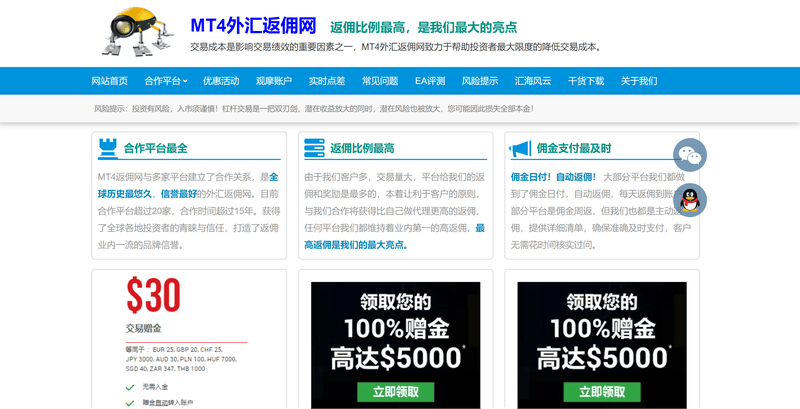800x409 pixels.
Task: Open the WeChat floating contact icon
Action: 690,155
